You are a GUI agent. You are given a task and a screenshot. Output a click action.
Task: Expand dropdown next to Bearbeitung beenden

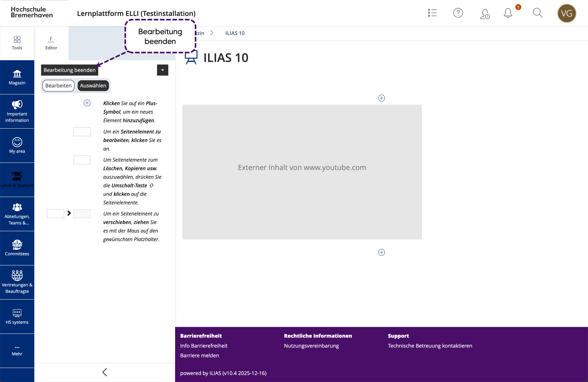click(x=162, y=70)
